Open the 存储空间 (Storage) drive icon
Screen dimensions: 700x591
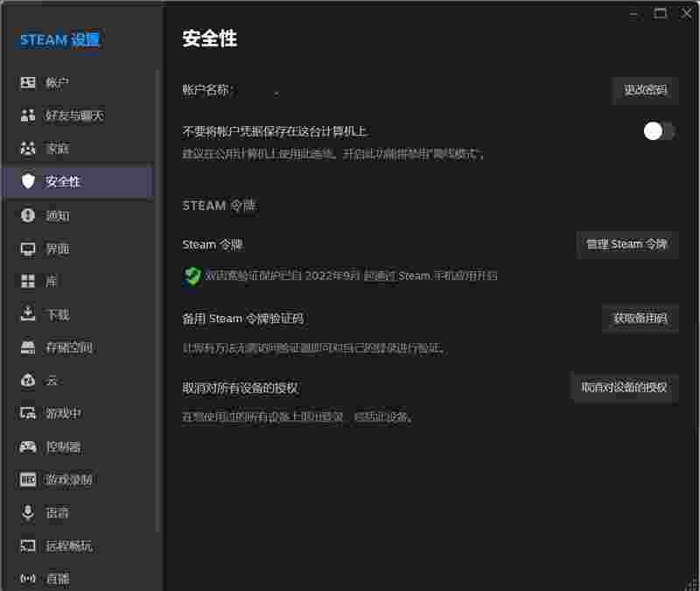pos(28,347)
